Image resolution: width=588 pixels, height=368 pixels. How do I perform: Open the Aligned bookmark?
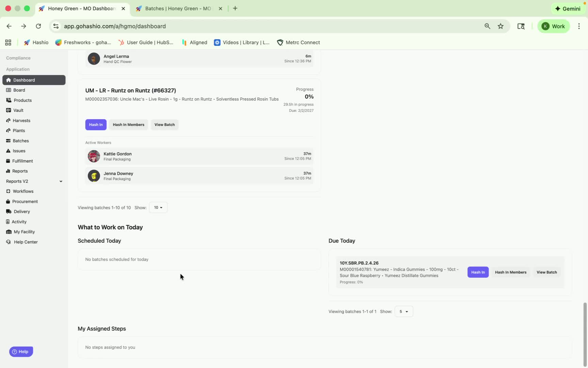point(194,43)
